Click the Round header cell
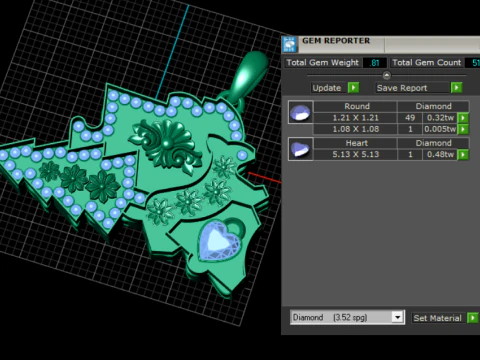This screenshot has height=360, width=480. coord(356,106)
